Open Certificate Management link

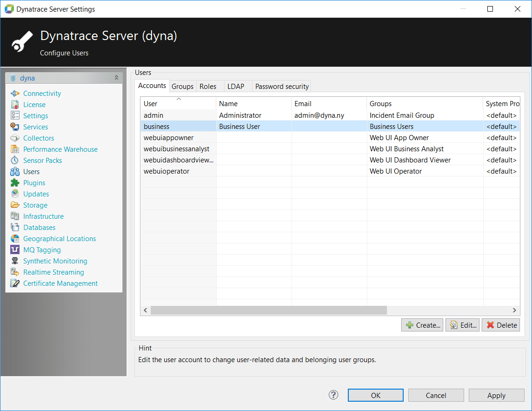(60, 283)
